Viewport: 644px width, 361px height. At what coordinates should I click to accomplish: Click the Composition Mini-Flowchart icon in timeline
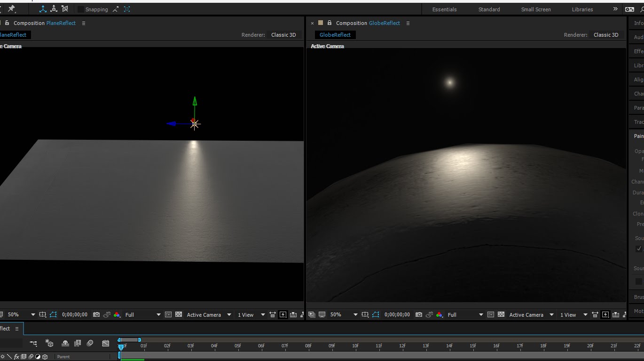[x=33, y=344]
